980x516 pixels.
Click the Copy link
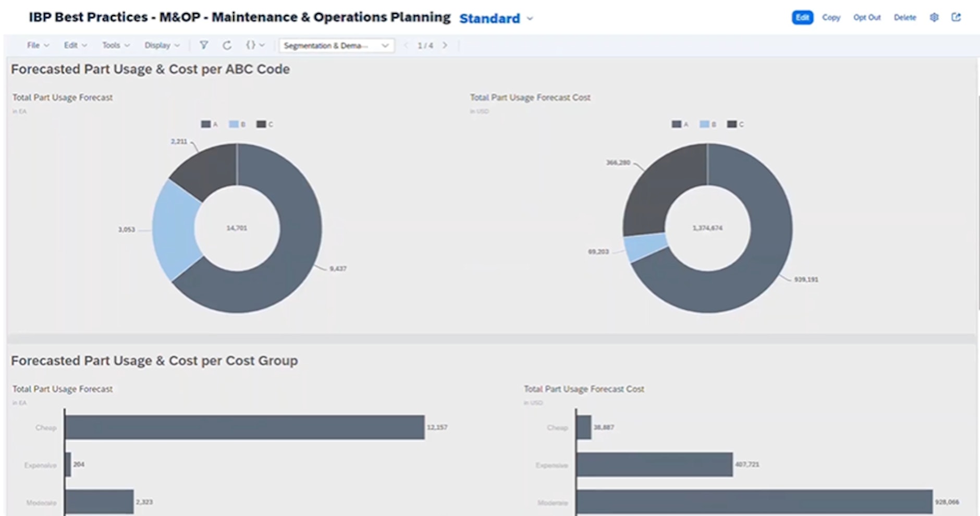point(831,17)
